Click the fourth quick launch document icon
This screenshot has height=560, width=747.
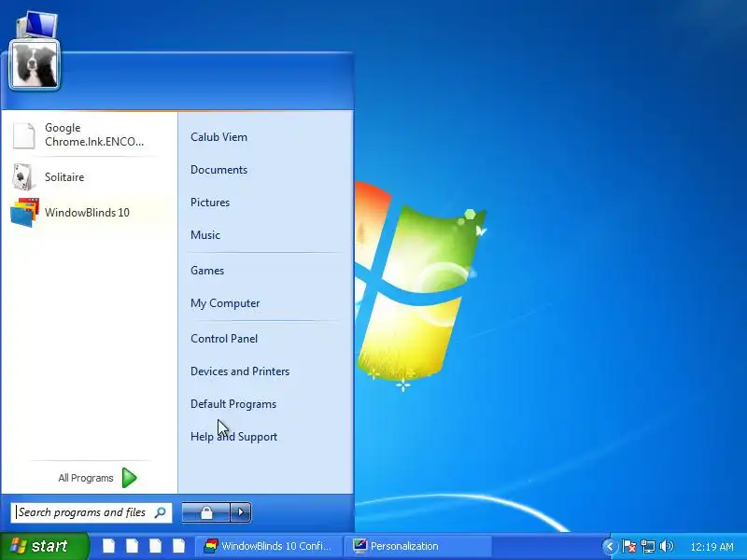coord(179,546)
